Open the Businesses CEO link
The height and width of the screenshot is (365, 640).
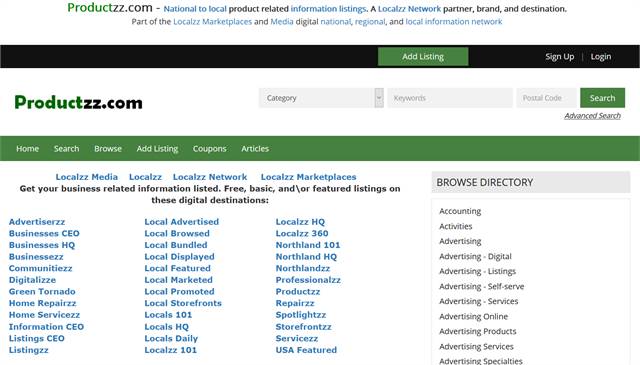(x=44, y=234)
